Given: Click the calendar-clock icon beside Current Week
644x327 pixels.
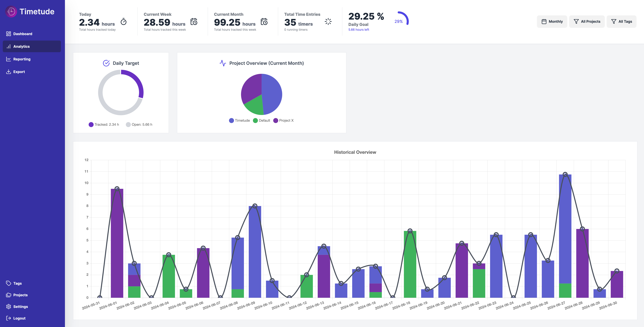Looking at the screenshot, I should click(194, 22).
